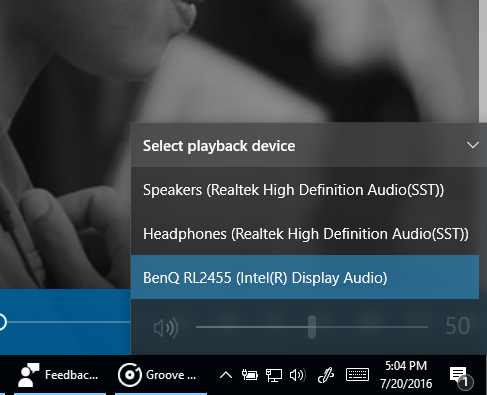
Task: Open the taskbar volume speaker icon
Action: click(297, 375)
